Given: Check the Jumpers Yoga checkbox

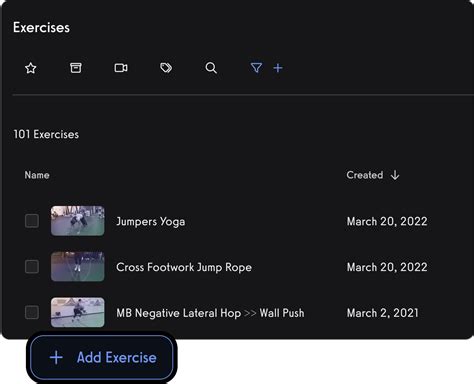Looking at the screenshot, I should pos(32,221).
